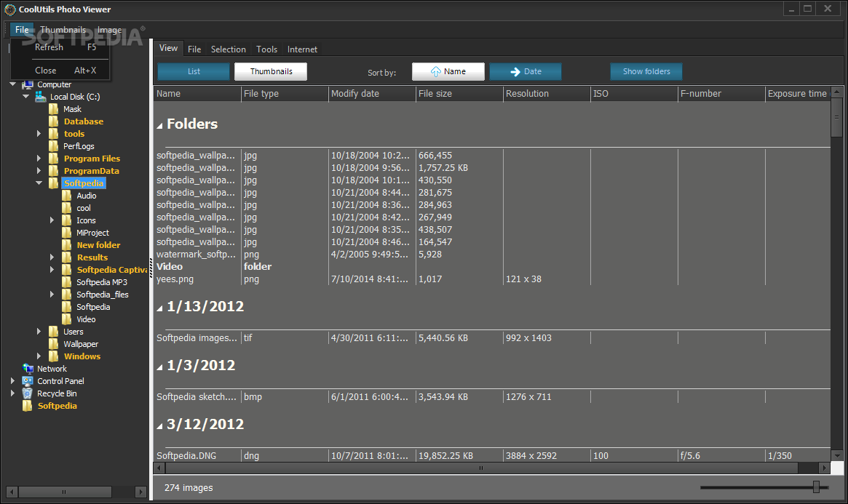Collapse the Computer tree node
This screenshot has width=848, height=504.
[13, 84]
